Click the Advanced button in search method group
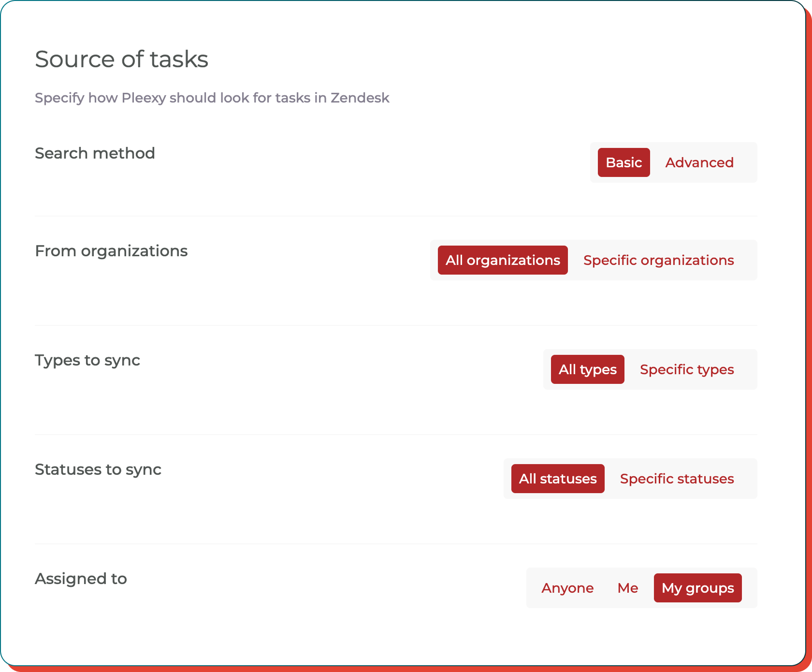This screenshot has width=812, height=672. pos(699,162)
